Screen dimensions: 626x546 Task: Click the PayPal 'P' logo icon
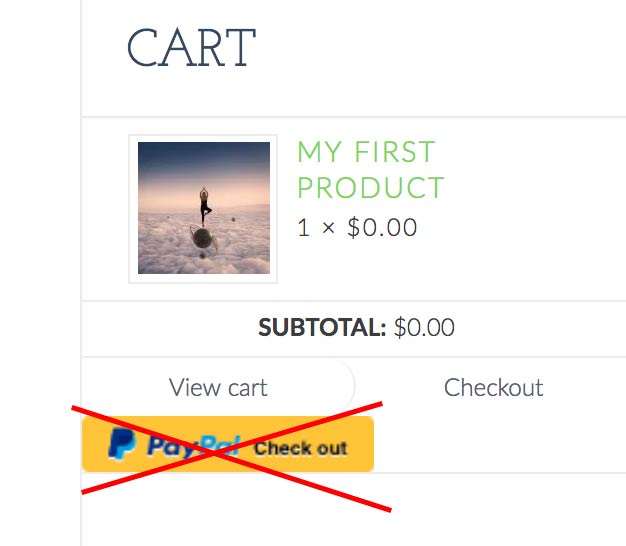coord(122,443)
